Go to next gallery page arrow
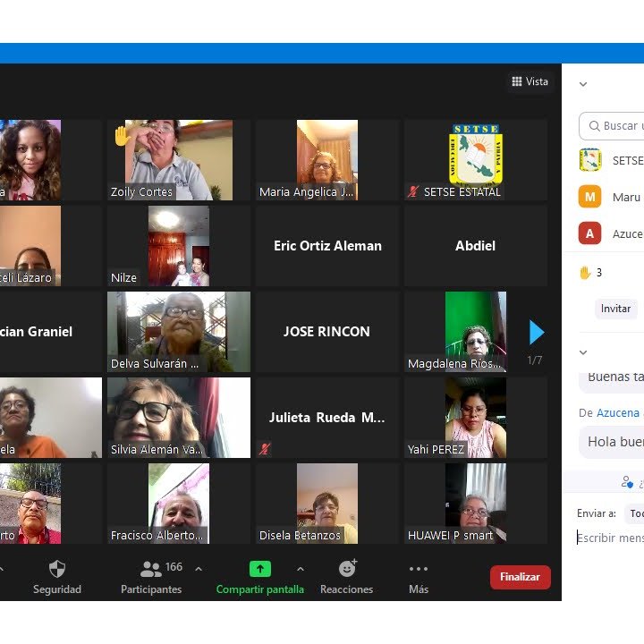This screenshot has height=644, width=644. click(536, 332)
